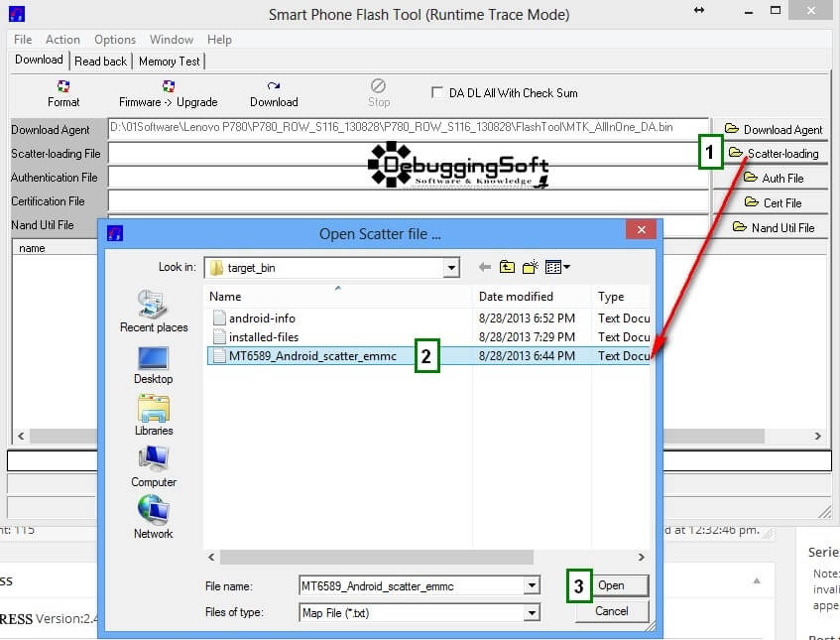Click the Create New Folder icon
The image size is (840, 640).
[530, 266]
